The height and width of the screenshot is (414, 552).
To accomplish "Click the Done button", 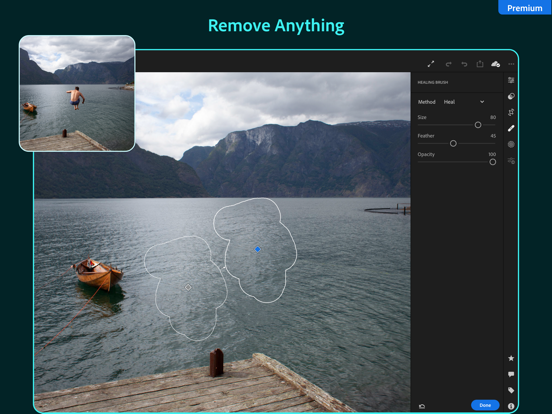I will click(x=485, y=405).
